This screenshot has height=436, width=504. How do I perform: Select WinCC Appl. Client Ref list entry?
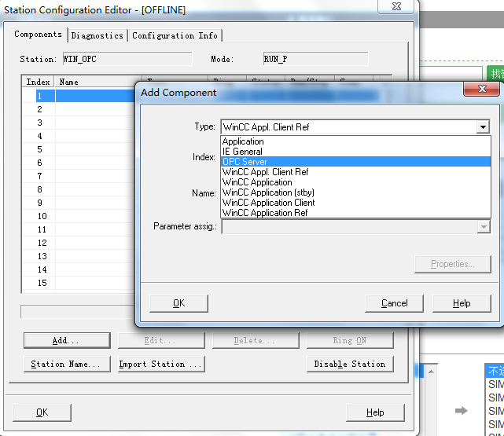tap(355, 172)
